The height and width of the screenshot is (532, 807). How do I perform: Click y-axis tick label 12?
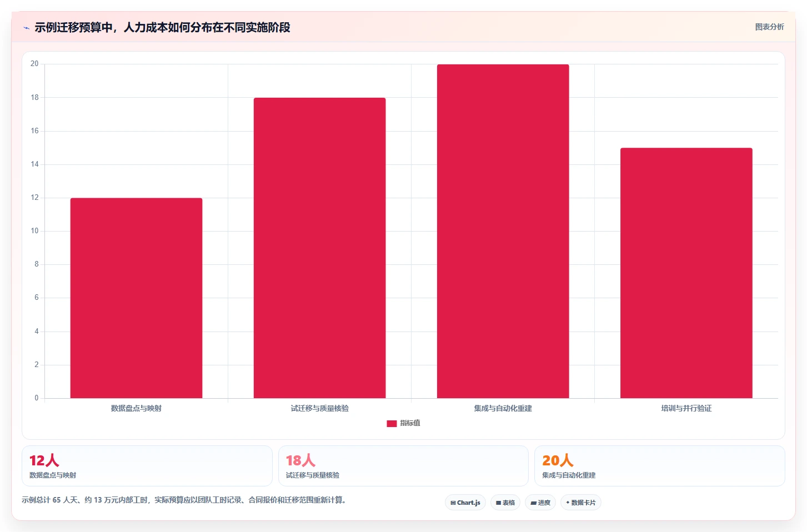34,197
